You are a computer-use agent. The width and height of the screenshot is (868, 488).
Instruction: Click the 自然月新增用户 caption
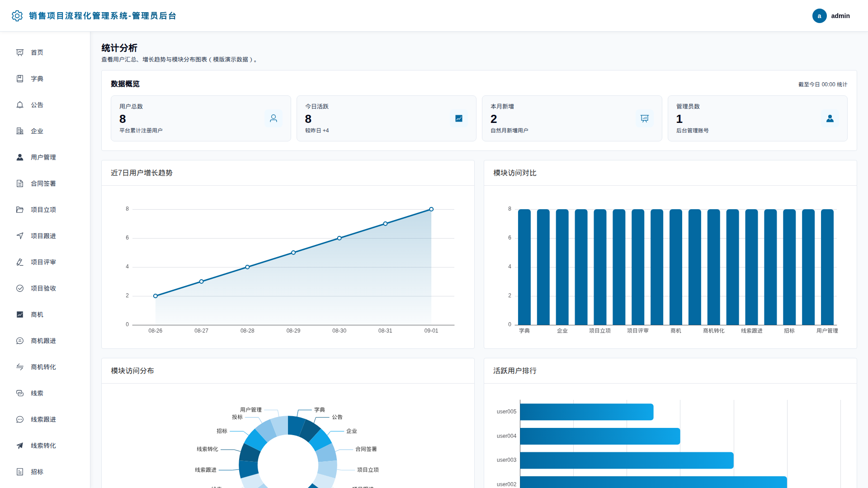coord(509,131)
